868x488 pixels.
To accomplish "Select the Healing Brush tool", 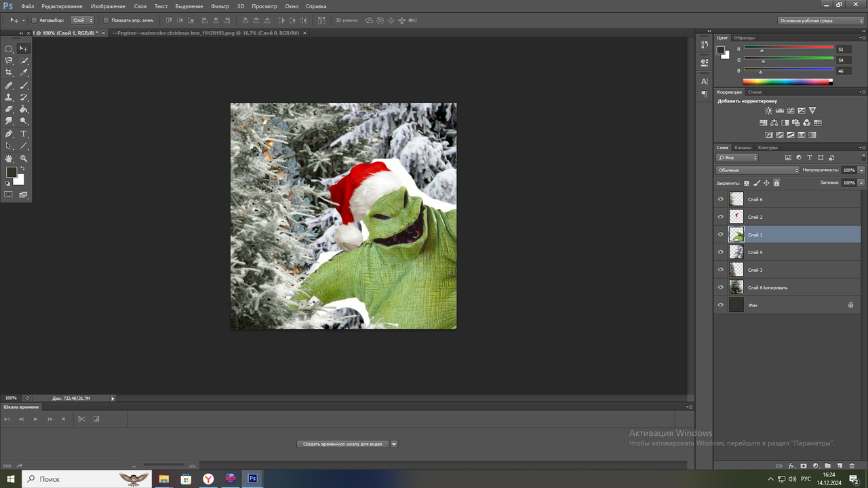I will click(x=9, y=86).
